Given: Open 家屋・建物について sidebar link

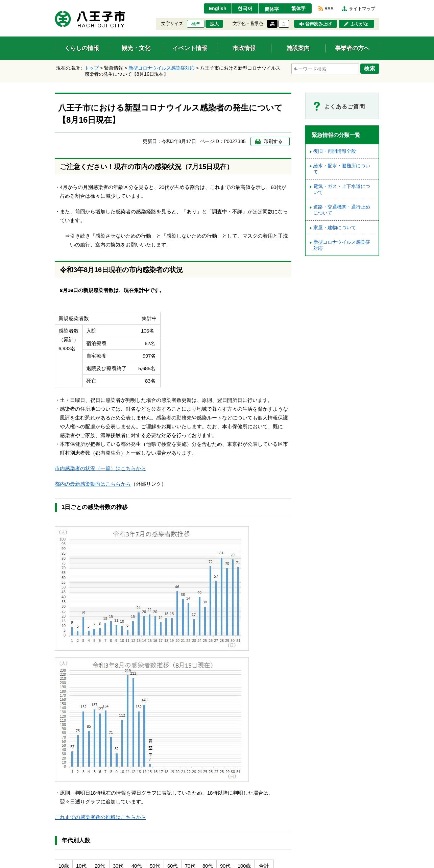Looking at the screenshot, I should [334, 227].
